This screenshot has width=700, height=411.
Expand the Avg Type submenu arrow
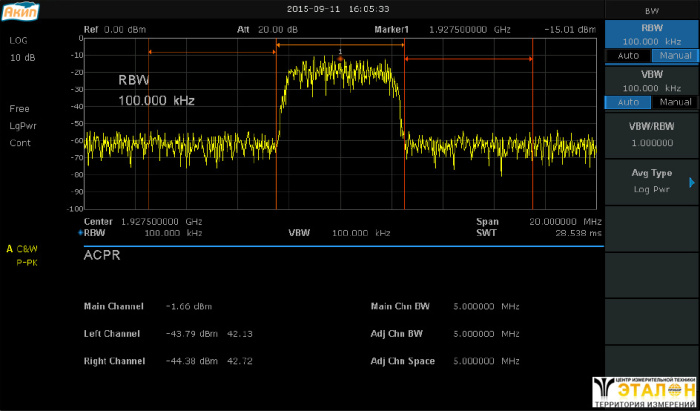click(x=690, y=182)
